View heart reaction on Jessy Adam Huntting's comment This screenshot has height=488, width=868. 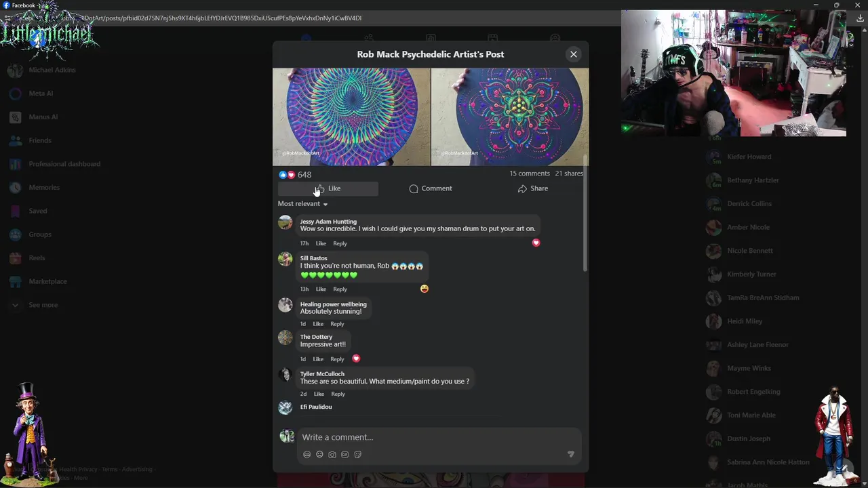pyautogui.click(x=536, y=243)
